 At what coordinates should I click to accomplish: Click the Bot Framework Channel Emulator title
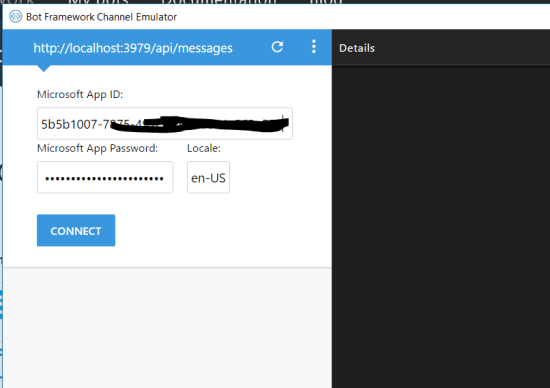pyautogui.click(x=101, y=17)
